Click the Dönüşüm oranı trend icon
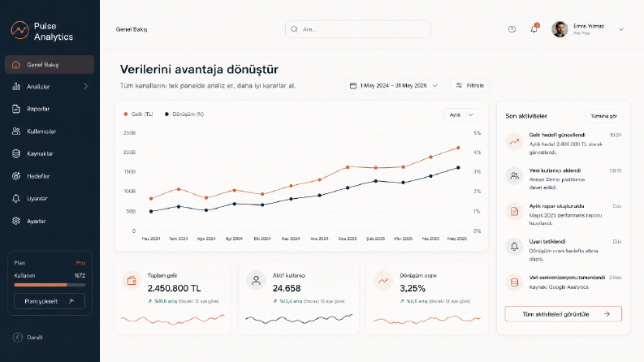The image size is (644, 362). click(383, 281)
